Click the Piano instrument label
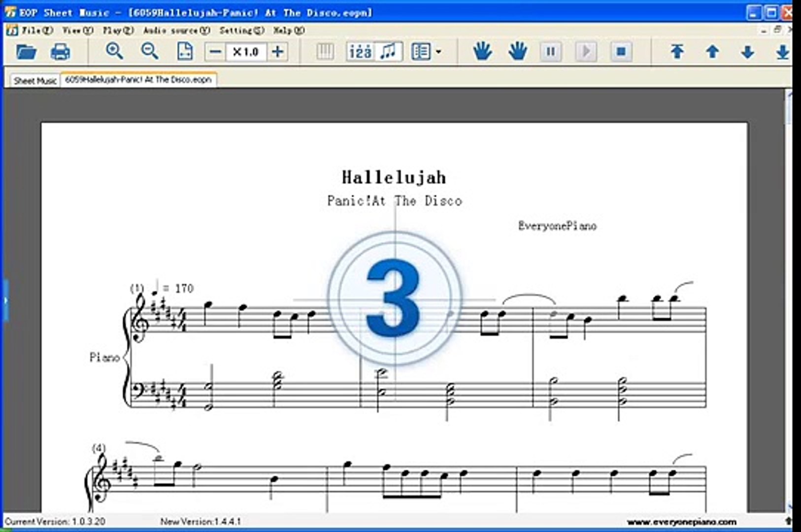The image size is (801, 532). pos(104,357)
